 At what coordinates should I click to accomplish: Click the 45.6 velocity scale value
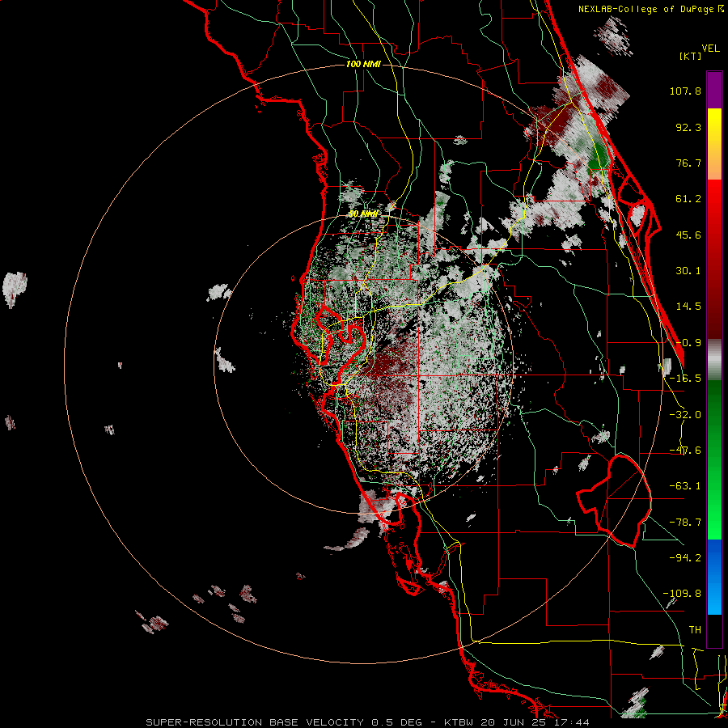[x=688, y=235]
